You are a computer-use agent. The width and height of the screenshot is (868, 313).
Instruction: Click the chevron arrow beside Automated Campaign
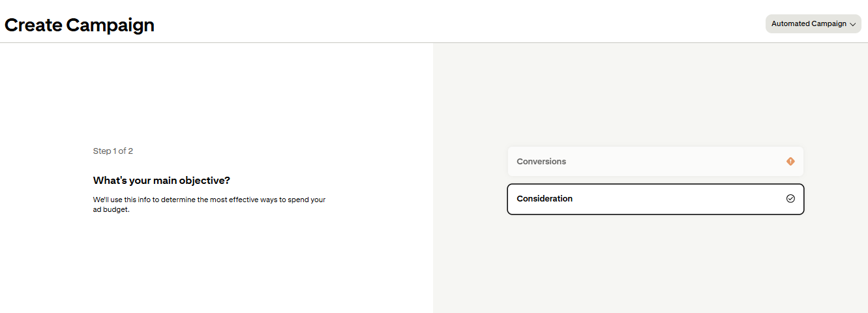(852, 24)
